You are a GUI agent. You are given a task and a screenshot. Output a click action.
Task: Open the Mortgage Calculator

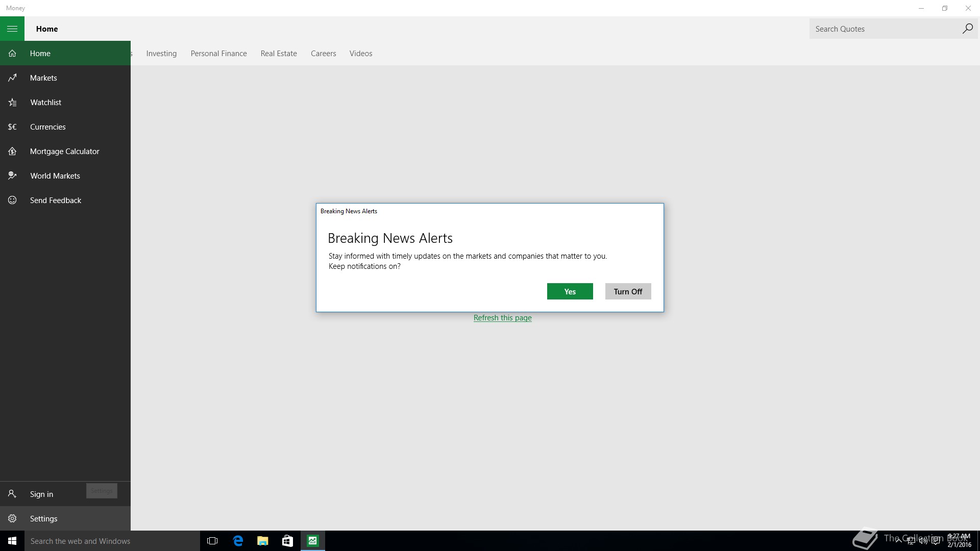(x=64, y=152)
